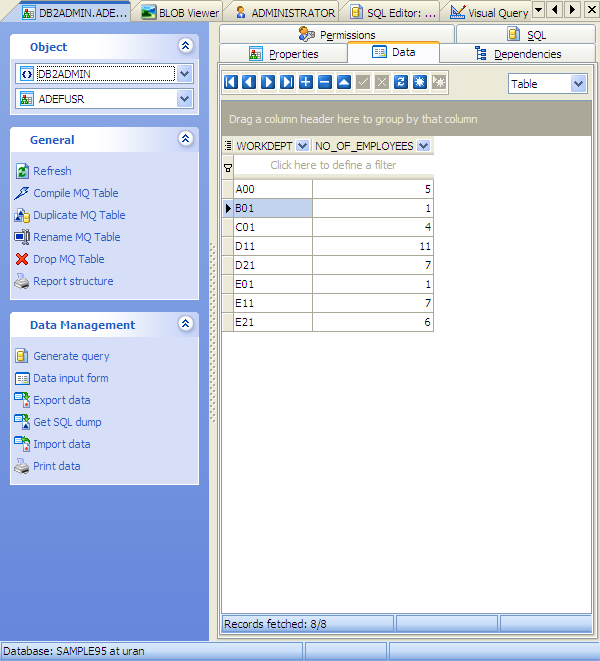Viewport: 600px width, 661px height.
Task: Click Generate query icon
Action: point(22,356)
